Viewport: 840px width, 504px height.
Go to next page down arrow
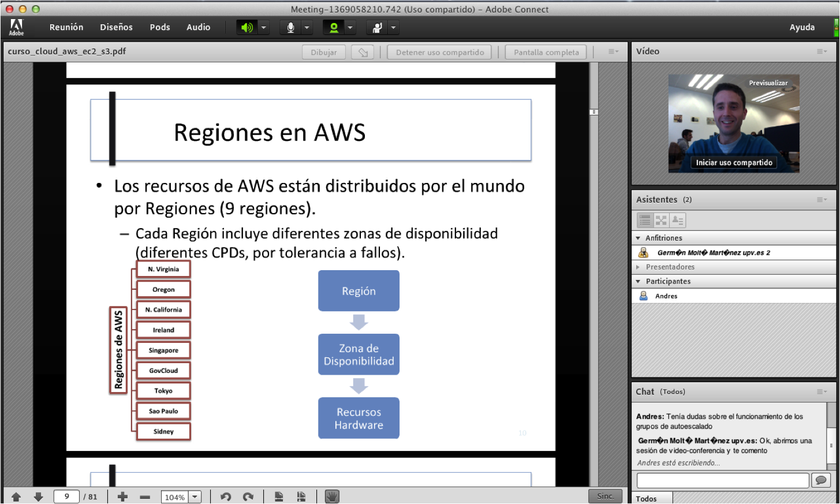39,496
